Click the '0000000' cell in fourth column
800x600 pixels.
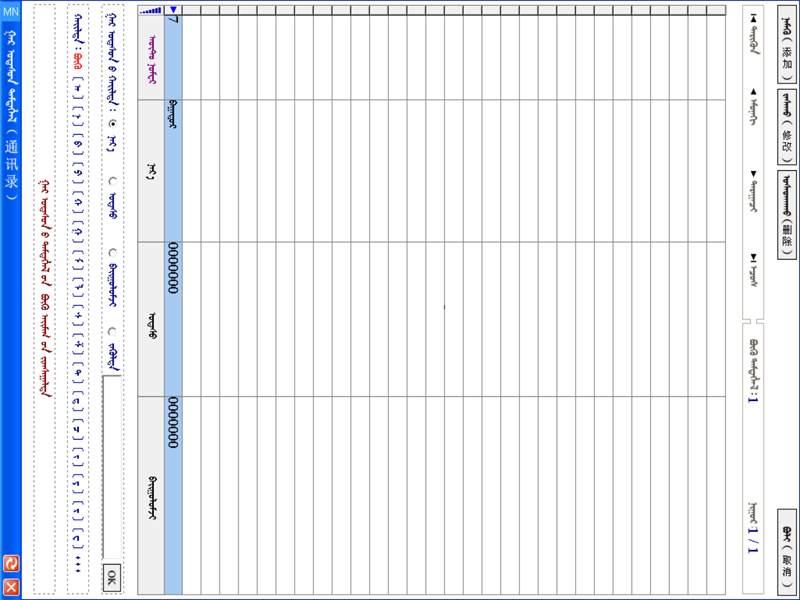[173, 495]
